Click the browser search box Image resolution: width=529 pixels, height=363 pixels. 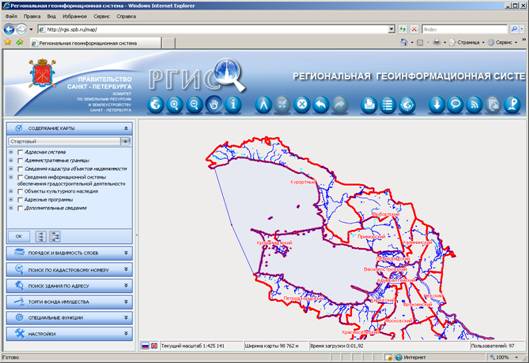point(465,29)
